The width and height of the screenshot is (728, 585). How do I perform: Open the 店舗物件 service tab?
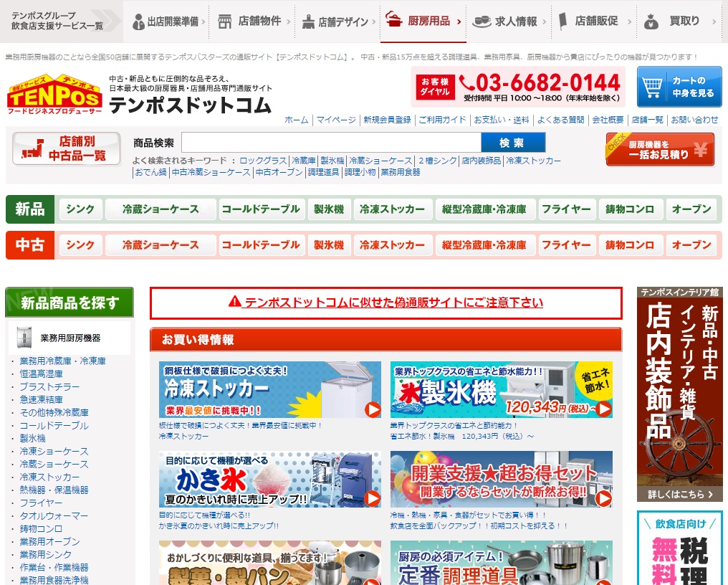(x=252, y=22)
